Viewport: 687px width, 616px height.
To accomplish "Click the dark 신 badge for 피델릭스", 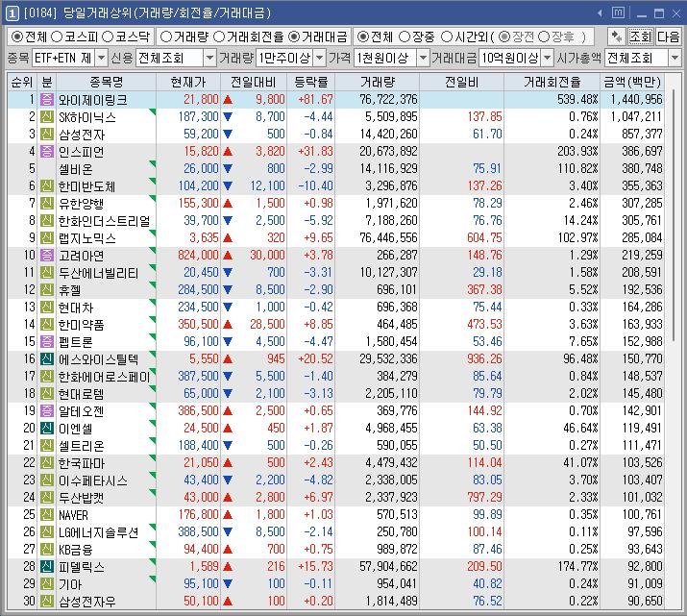I will click(46, 567).
